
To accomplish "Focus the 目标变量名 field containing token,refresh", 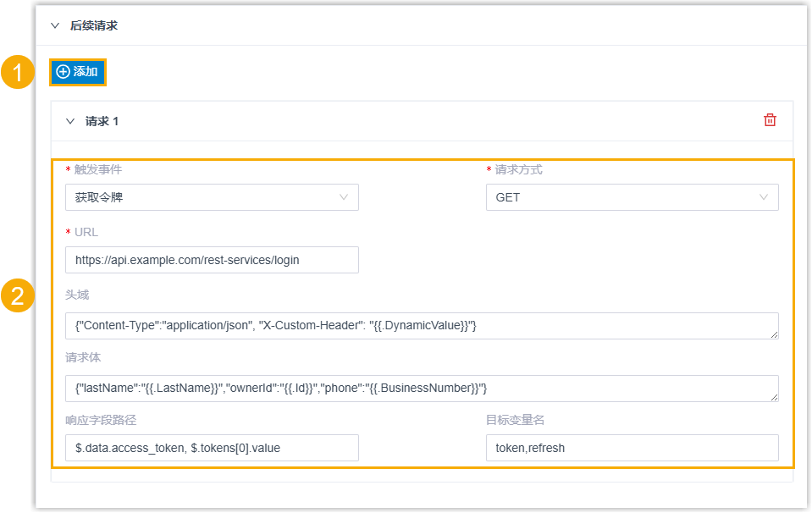I will click(632, 448).
